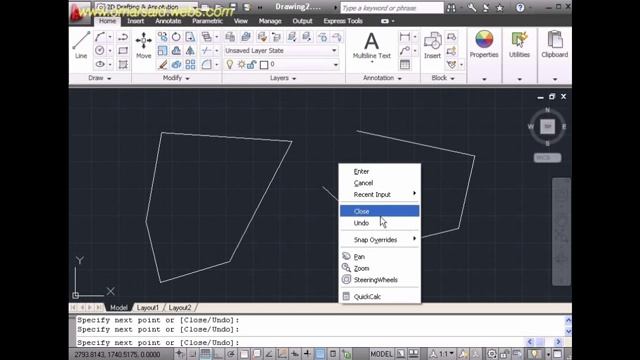Select the Array tool in Modify panel
The image size is (640, 360).
[190, 64]
